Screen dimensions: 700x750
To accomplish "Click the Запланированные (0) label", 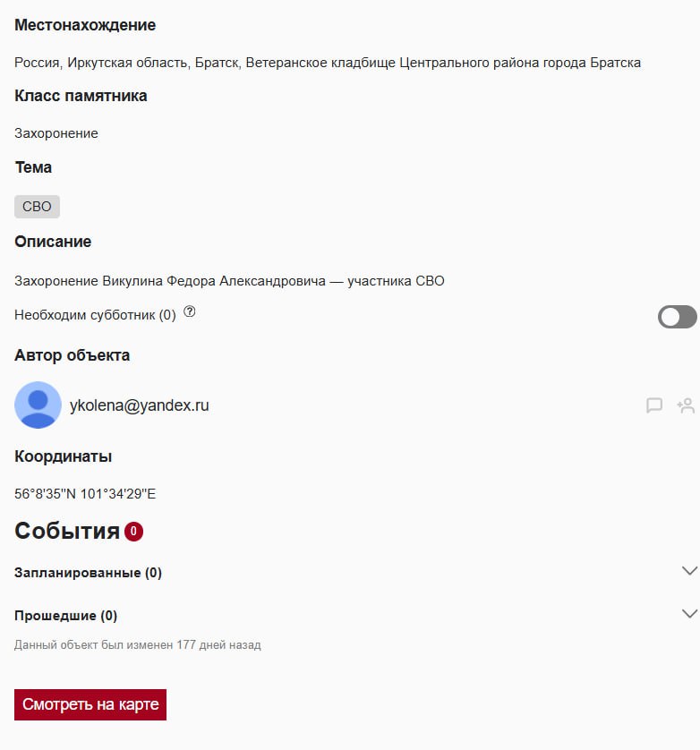I will 88,573.
